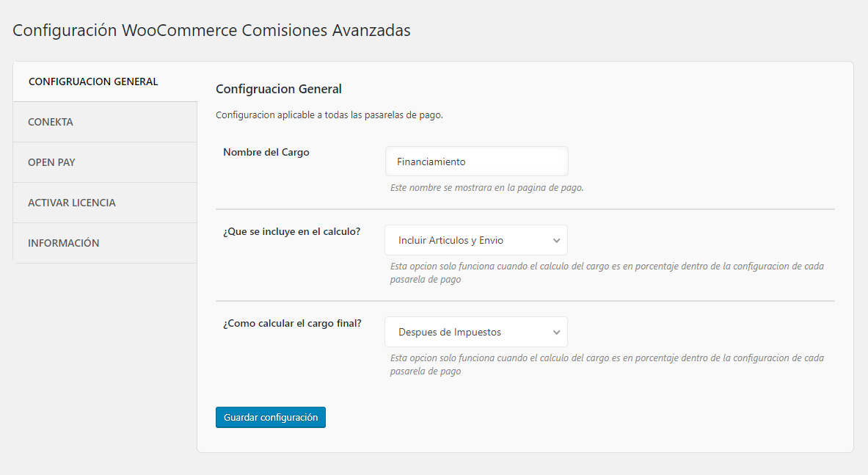Click the hint text below the Financiamiento field
Viewport: 868px width, 475px height.
click(487, 187)
